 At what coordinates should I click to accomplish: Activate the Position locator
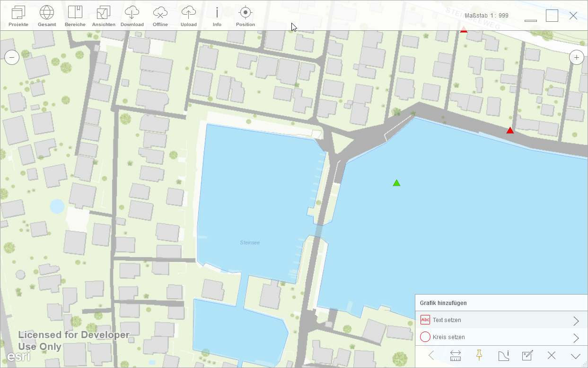[x=245, y=16]
